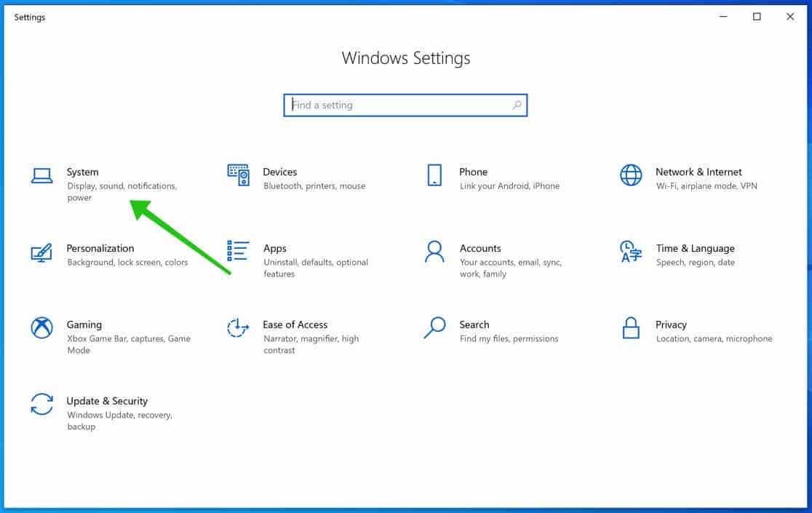Click 'Location, camera, microphone' description
The image size is (812, 513).
[714, 338]
